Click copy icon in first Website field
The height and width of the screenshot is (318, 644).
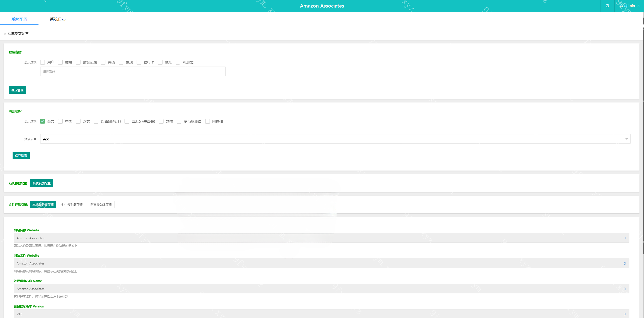coord(625,238)
